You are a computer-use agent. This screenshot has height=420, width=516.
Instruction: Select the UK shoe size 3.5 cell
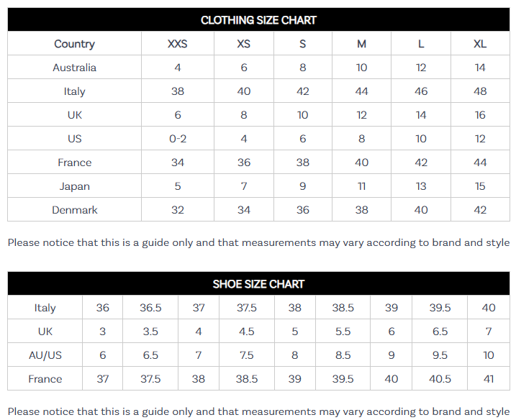(150, 332)
